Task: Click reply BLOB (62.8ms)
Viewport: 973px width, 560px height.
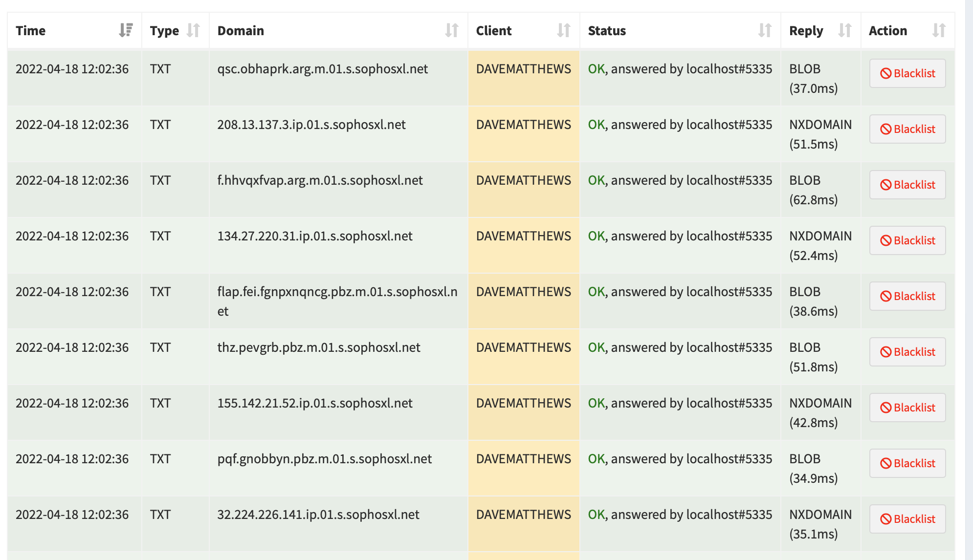Action: 814,190
